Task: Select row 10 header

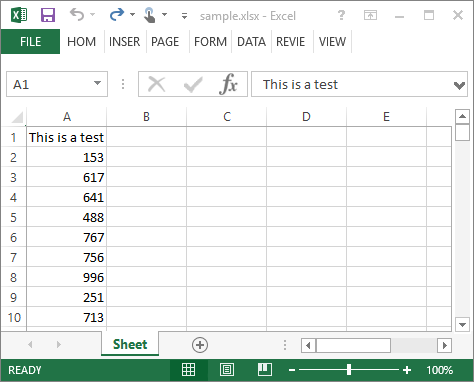Action: (x=14, y=317)
